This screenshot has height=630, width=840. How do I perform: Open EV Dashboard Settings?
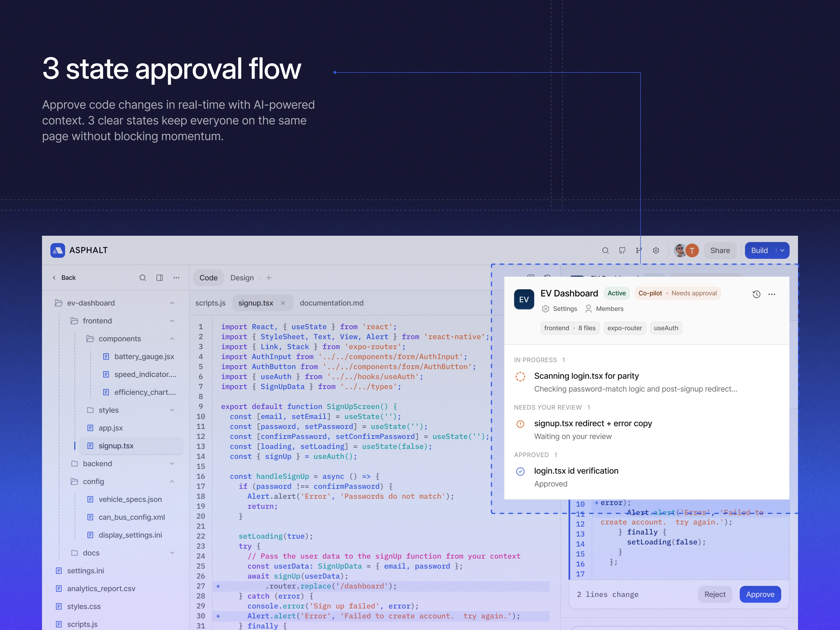(x=560, y=309)
